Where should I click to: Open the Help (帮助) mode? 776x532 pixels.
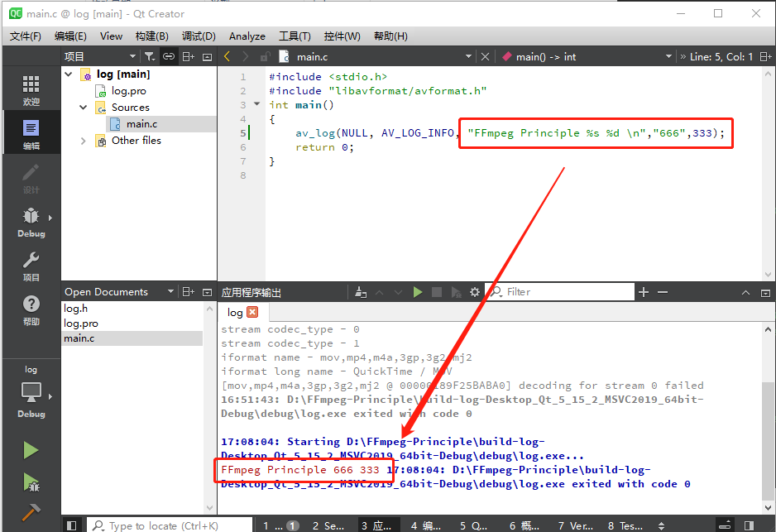(x=31, y=310)
